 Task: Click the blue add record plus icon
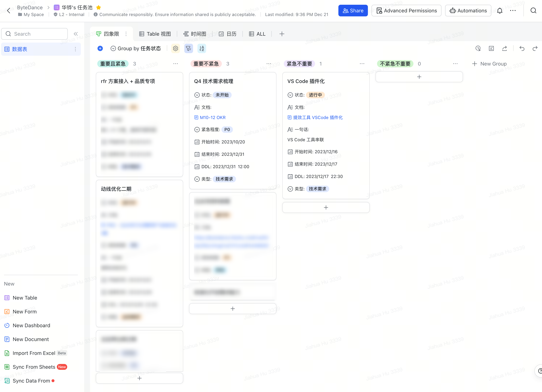point(100,48)
